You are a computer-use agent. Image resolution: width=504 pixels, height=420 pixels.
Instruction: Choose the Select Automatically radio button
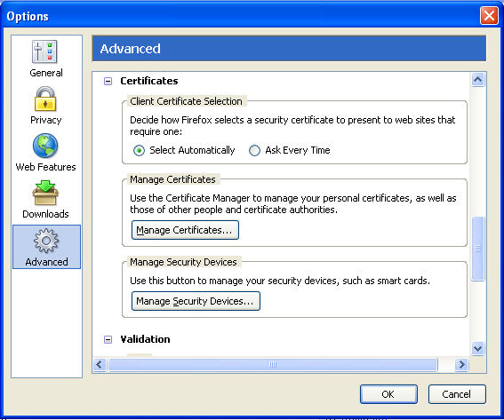139,150
